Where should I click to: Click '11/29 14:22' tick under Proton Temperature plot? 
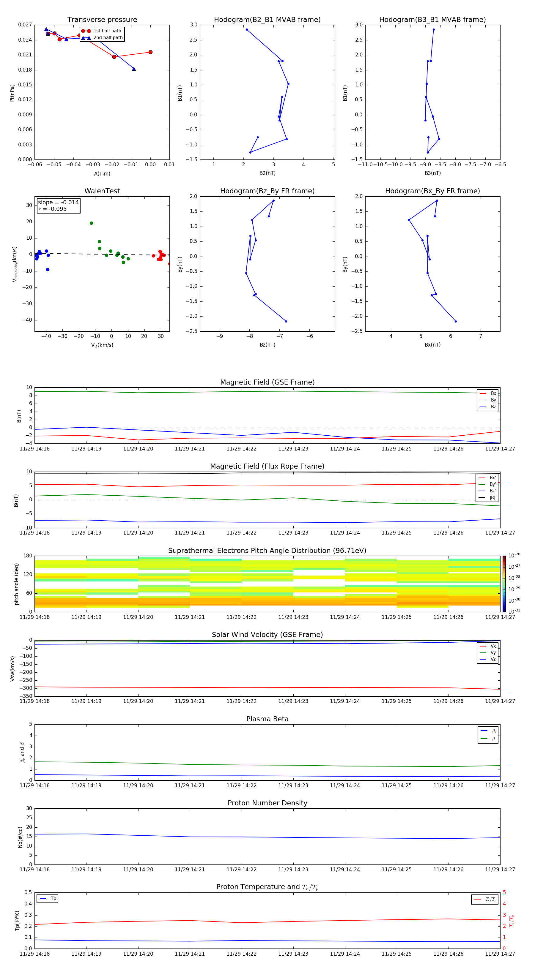tap(241, 954)
